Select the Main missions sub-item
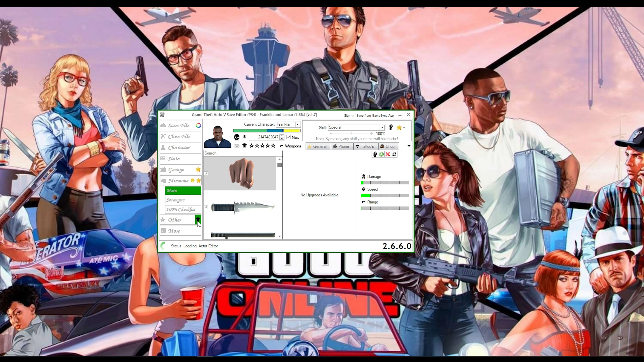 click(x=183, y=191)
